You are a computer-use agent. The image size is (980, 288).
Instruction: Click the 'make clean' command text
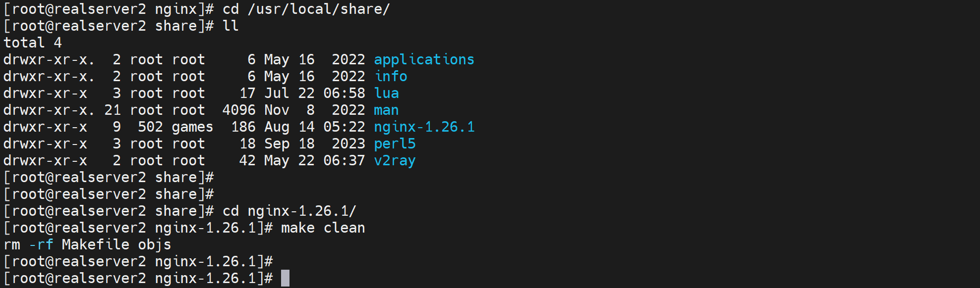323,228
